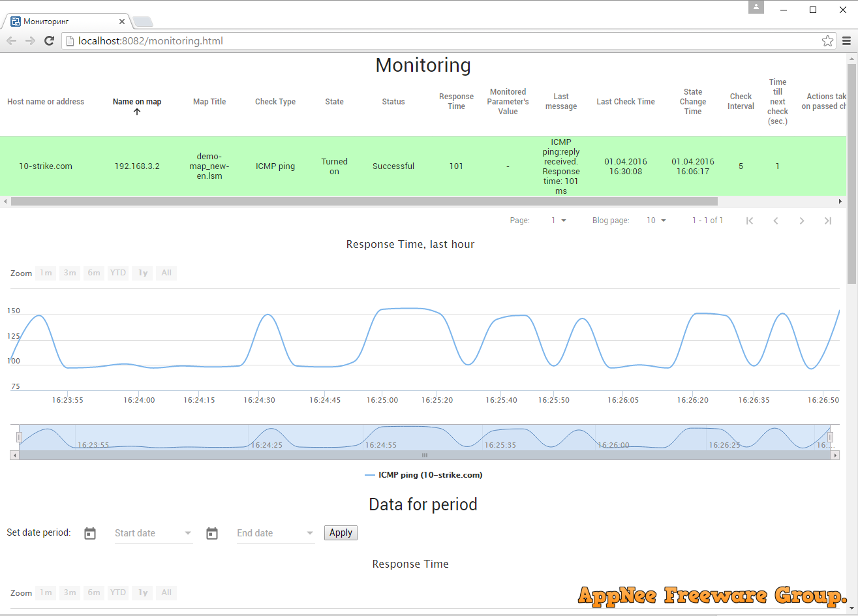Click the Successful status cell

tap(393, 166)
